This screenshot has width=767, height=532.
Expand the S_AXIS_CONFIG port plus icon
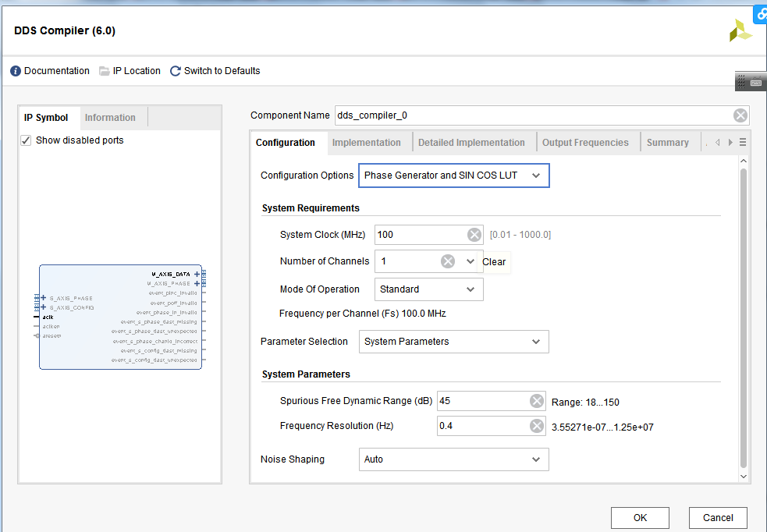pos(44,307)
